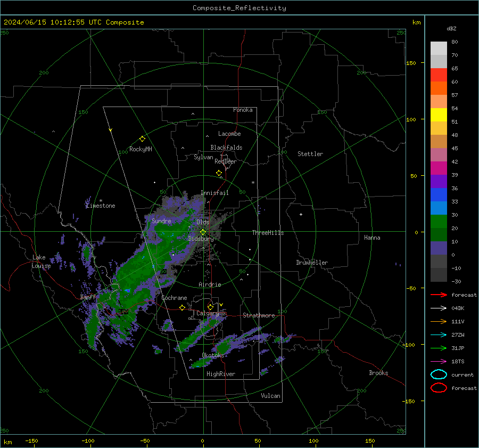Select the yellow 54 dBZ color swatch
Viewport: 479px width, 448px height.
pos(439,115)
